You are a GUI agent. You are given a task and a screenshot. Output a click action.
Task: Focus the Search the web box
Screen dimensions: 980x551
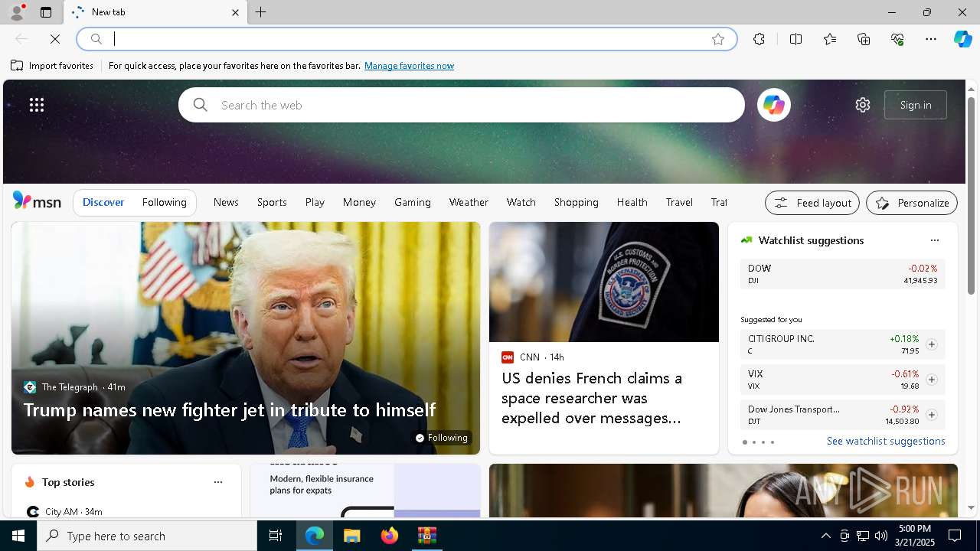[462, 105]
